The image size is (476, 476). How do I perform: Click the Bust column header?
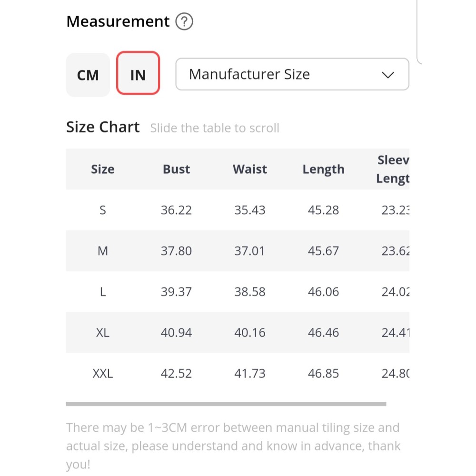176,169
